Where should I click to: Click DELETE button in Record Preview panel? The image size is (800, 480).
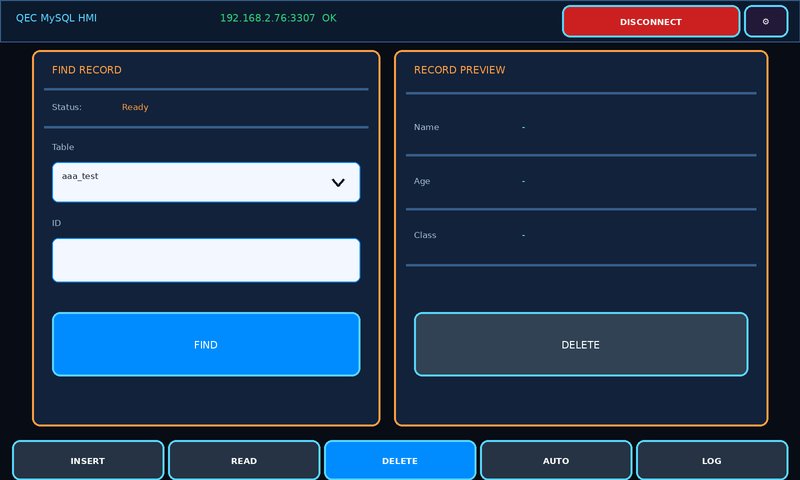click(581, 344)
